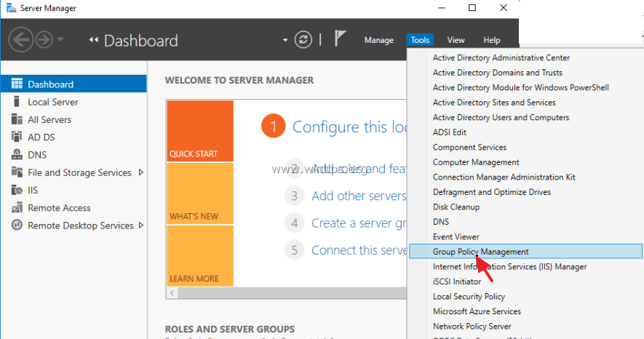Open Group Policy Management
644x339 pixels.
[525, 252]
